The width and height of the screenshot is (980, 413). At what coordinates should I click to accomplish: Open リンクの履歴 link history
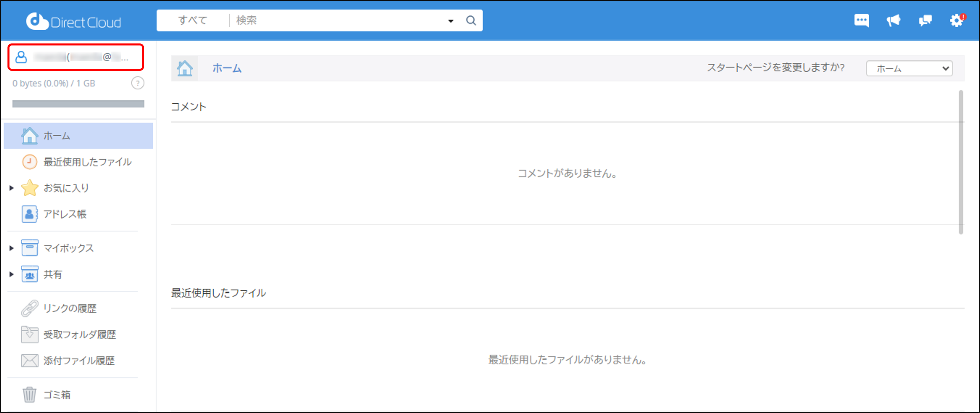pos(70,308)
